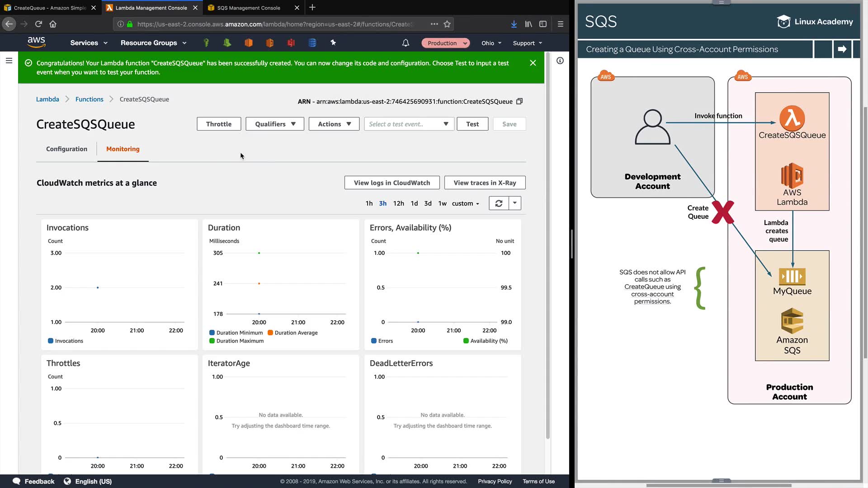Open the Functions breadcrumb link

tap(89, 99)
